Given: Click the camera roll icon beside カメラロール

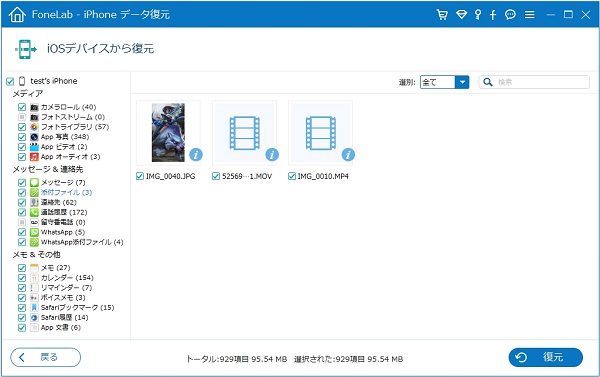Looking at the screenshot, I should pos(34,107).
